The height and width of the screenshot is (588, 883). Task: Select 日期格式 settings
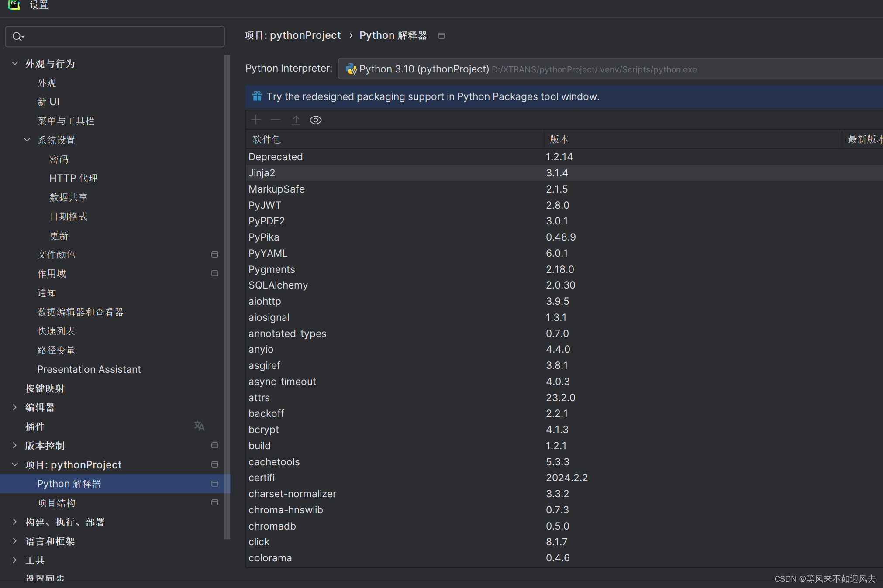coord(69,217)
